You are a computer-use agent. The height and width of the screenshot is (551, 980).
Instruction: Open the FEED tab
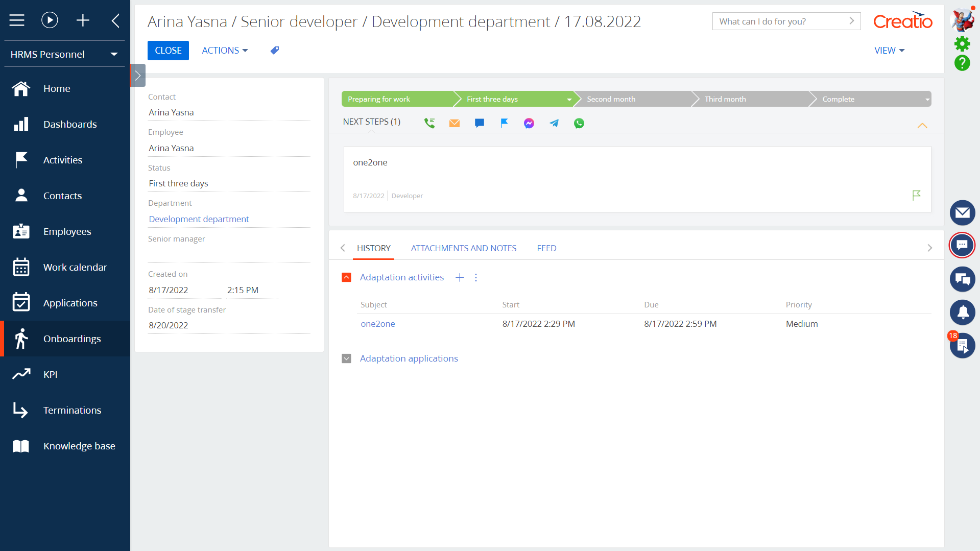546,248
